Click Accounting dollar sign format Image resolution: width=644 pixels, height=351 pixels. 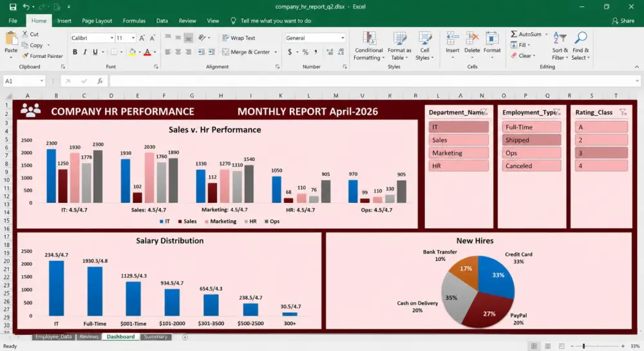(290, 52)
